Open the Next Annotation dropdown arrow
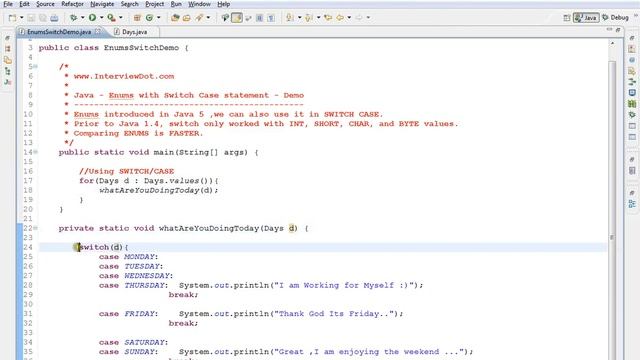Viewport: 640px width, 360px height. point(299,18)
